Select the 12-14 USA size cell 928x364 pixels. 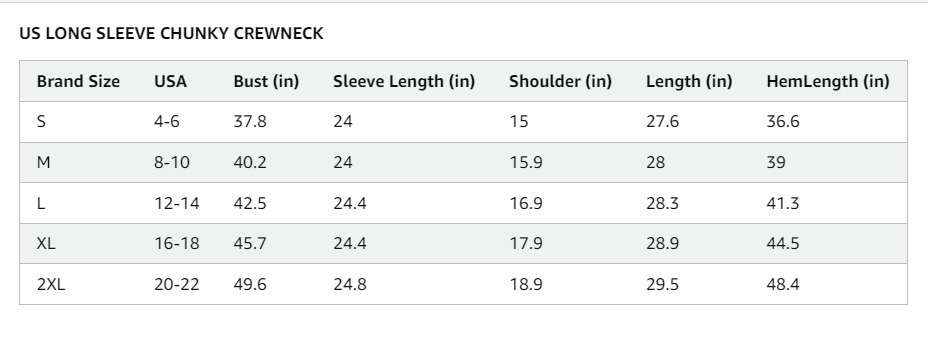[x=177, y=203]
